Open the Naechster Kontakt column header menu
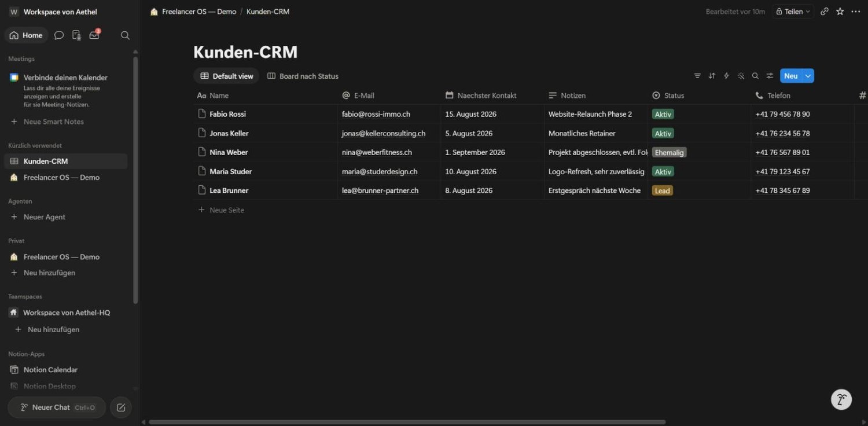The height and width of the screenshot is (426, 868). pyautogui.click(x=492, y=96)
